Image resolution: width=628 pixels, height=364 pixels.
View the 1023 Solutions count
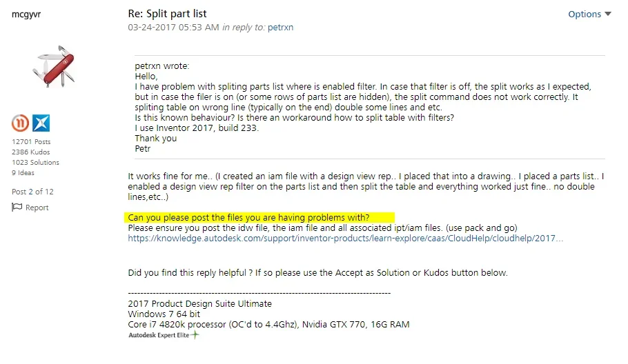pyautogui.click(x=35, y=163)
